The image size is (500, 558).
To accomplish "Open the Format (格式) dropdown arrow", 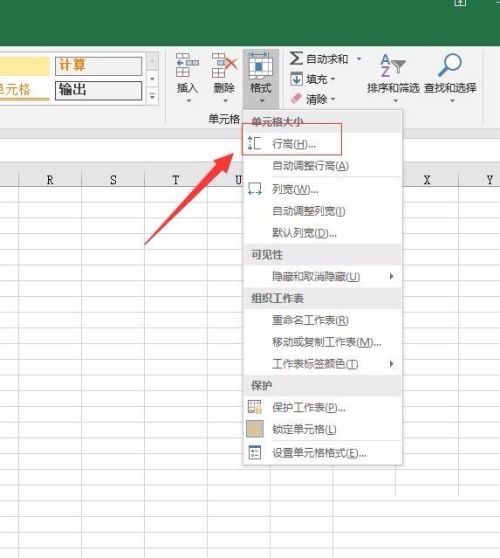I will (x=262, y=101).
